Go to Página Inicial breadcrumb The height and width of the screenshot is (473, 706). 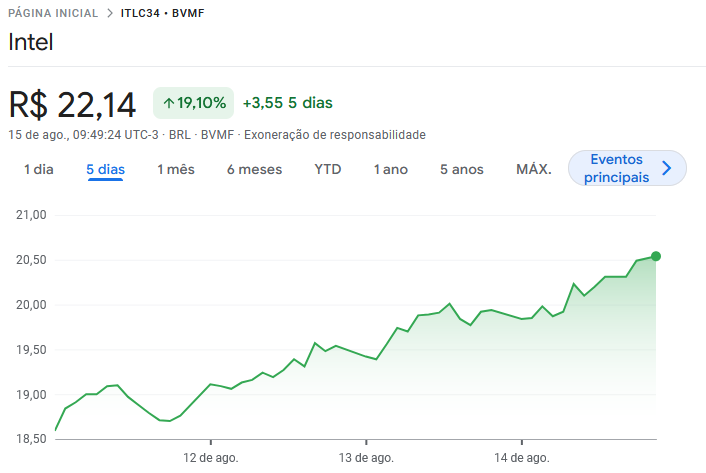pos(53,14)
